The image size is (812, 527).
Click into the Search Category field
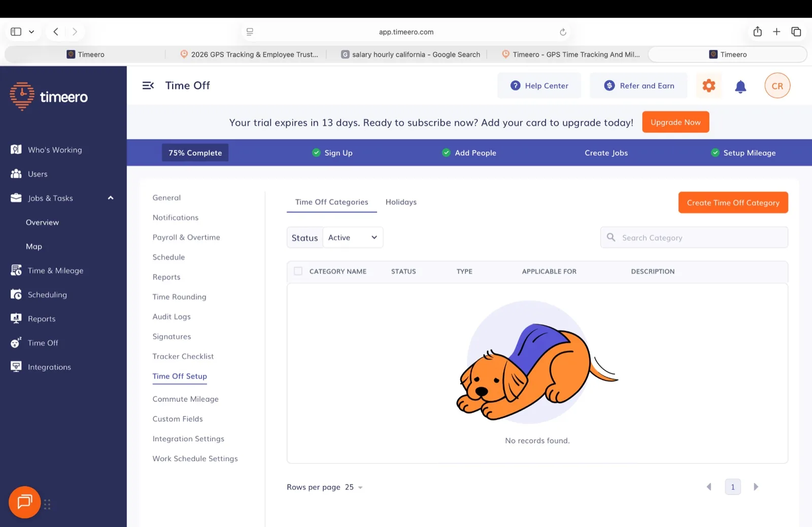[694, 237]
